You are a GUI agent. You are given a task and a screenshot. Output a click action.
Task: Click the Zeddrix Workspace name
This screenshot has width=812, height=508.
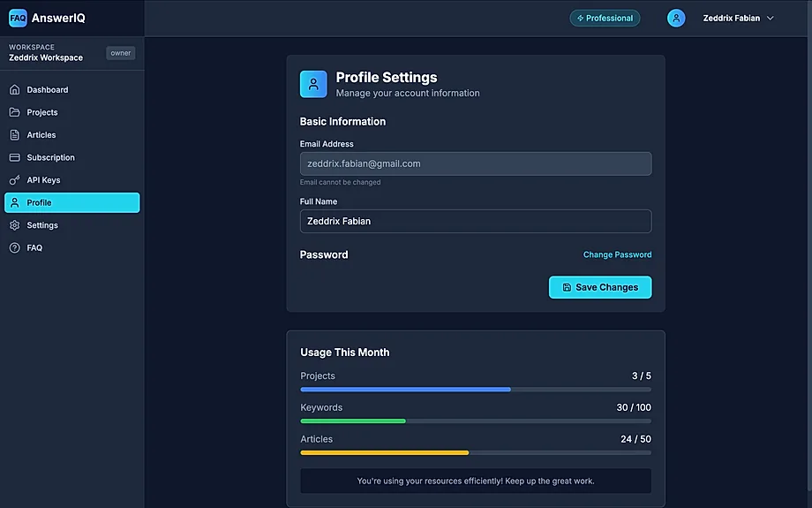[46, 57]
